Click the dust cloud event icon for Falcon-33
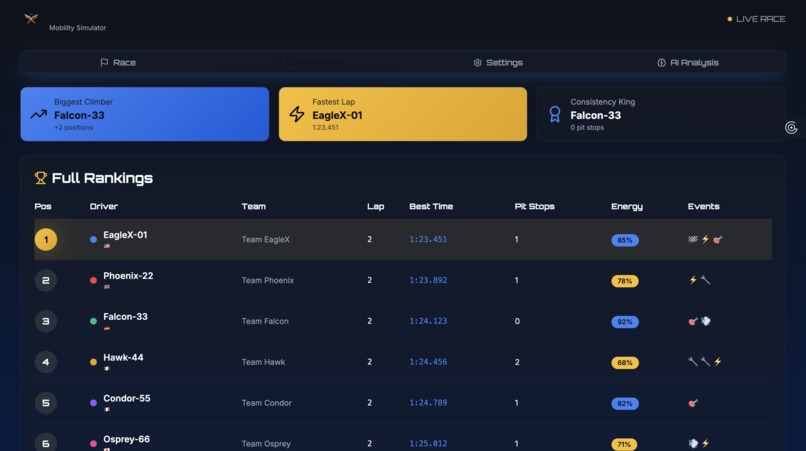The width and height of the screenshot is (806, 451). click(x=706, y=321)
